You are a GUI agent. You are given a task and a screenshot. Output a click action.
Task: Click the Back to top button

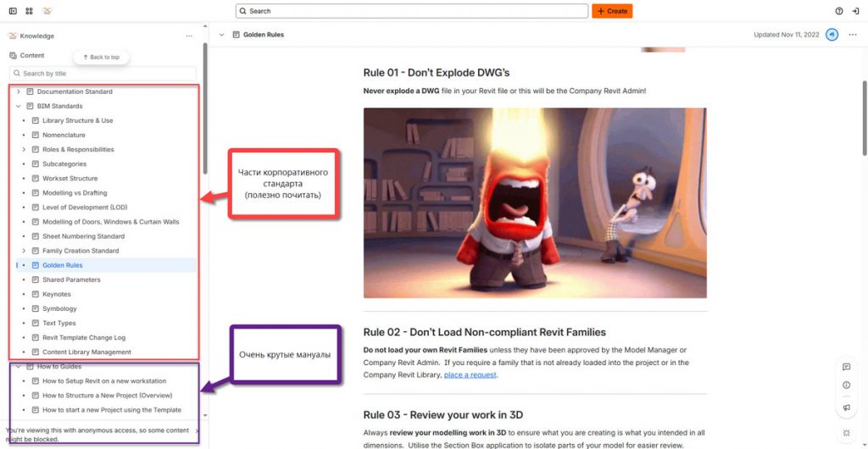101,57
